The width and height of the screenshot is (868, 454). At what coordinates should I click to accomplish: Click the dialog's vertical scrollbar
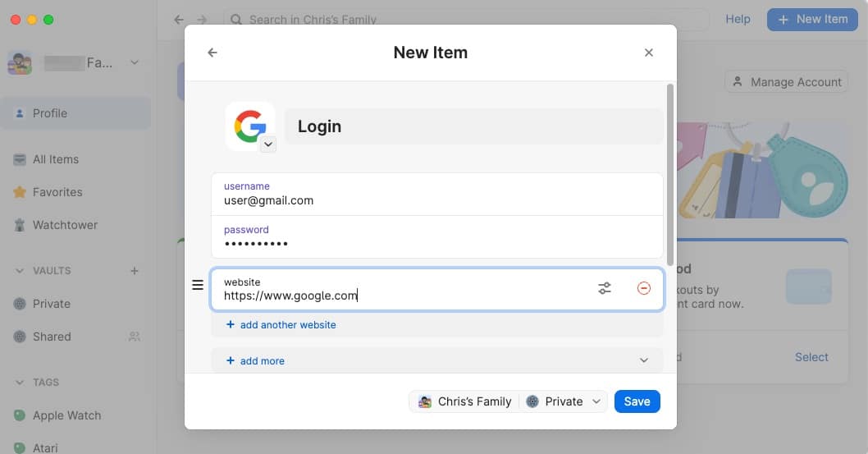tap(669, 174)
